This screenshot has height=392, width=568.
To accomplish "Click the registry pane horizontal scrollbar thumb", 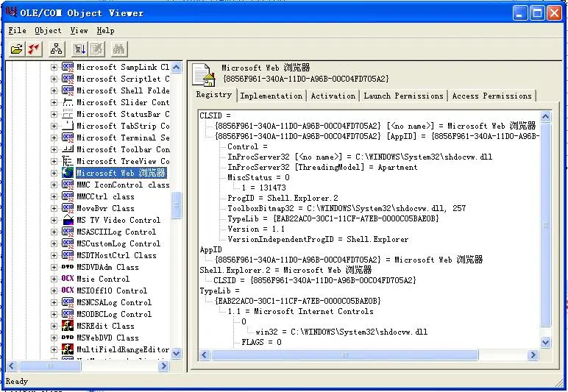I will [x=344, y=354].
